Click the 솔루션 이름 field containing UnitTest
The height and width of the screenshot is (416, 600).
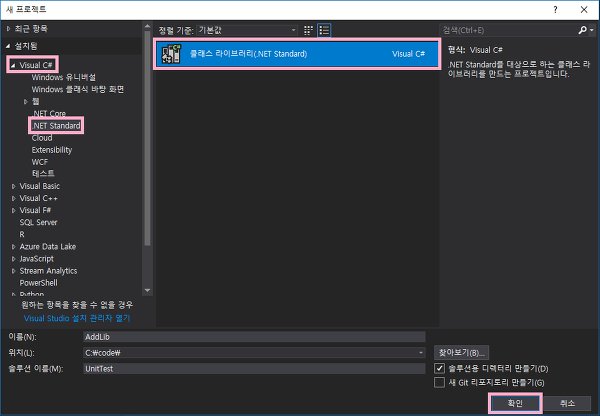[254, 369]
